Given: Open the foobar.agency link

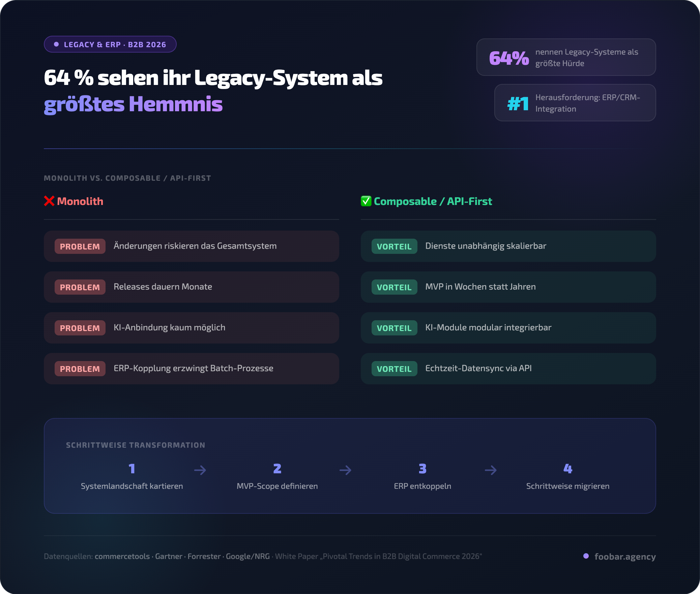Looking at the screenshot, I should [625, 556].
